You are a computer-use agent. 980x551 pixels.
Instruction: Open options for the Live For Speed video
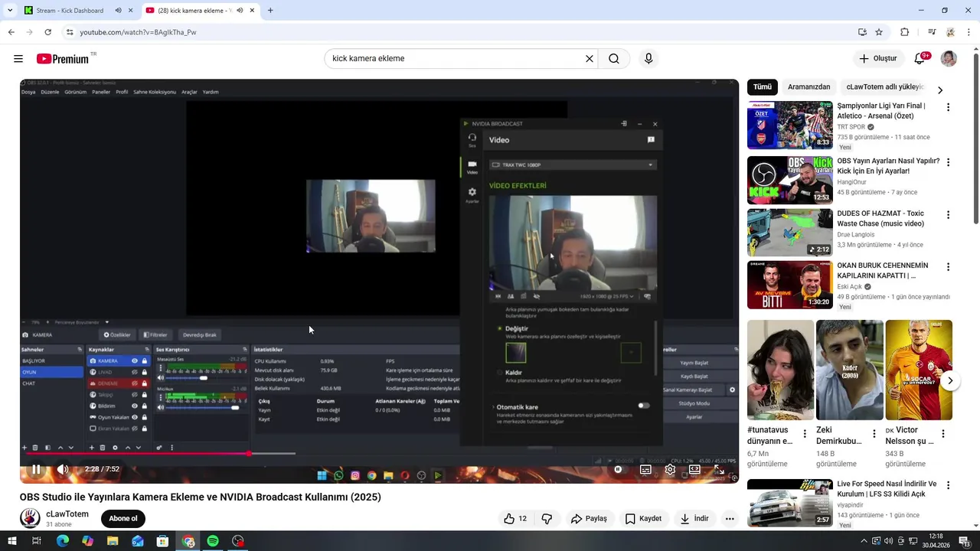click(x=949, y=485)
